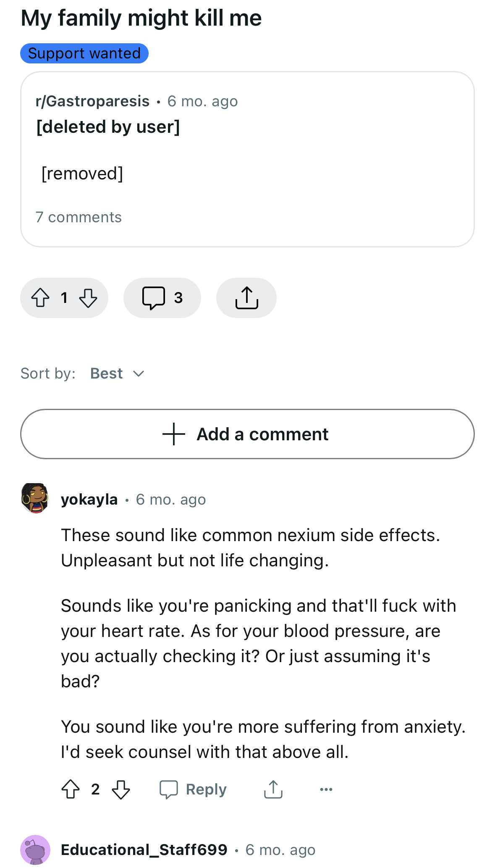Downvote the post using the down arrow
The width and height of the screenshot is (495, 868).
(88, 297)
